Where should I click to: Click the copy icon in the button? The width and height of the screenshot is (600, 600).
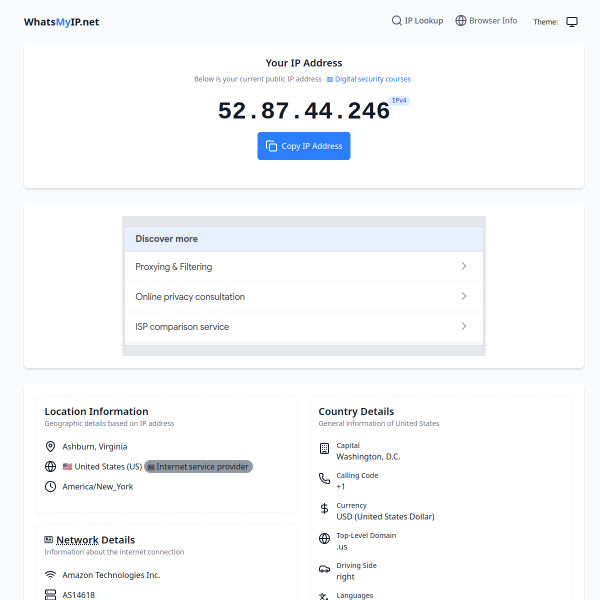point(271,146)
